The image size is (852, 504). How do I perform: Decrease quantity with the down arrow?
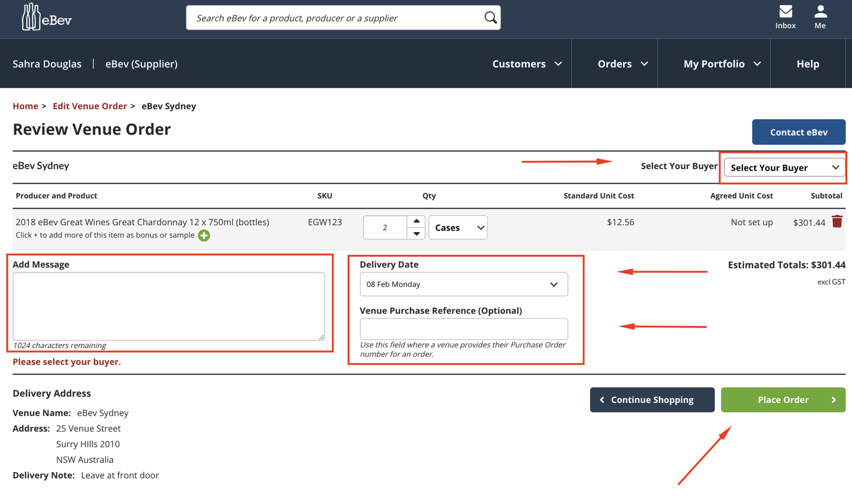(x=417, y=233)
